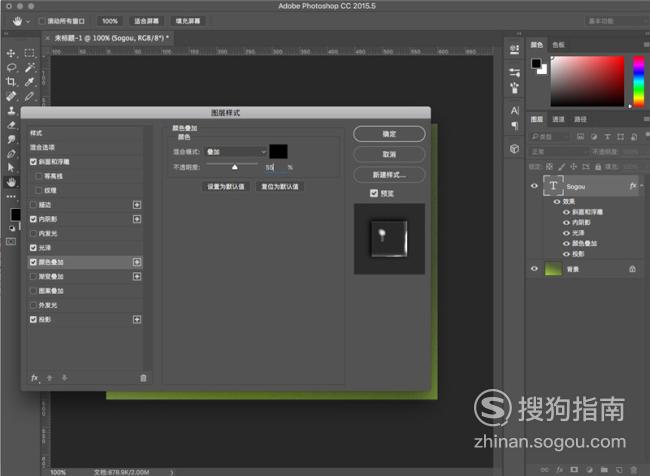Hide the 背景 layer
650x476 pixels.
point(534,269)
